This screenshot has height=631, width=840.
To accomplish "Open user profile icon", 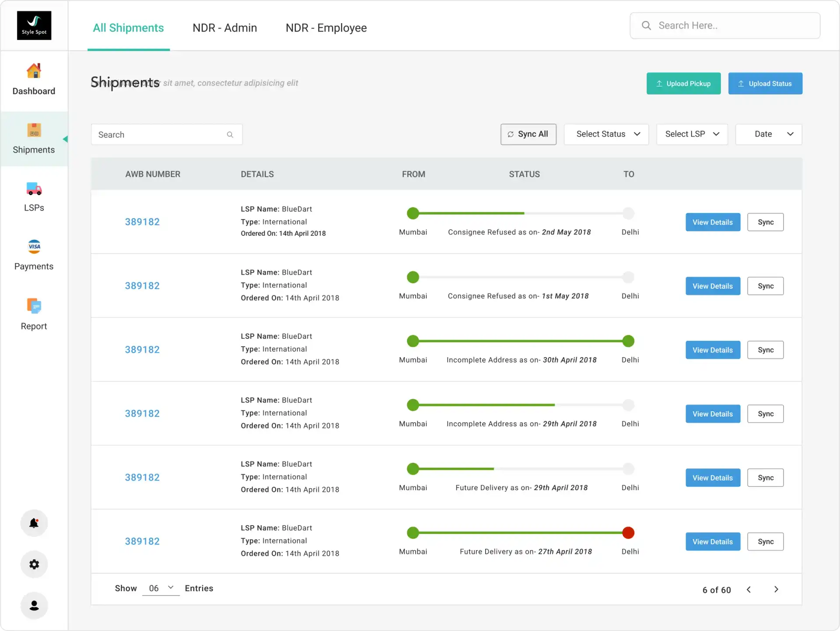I will coord(34,606).
